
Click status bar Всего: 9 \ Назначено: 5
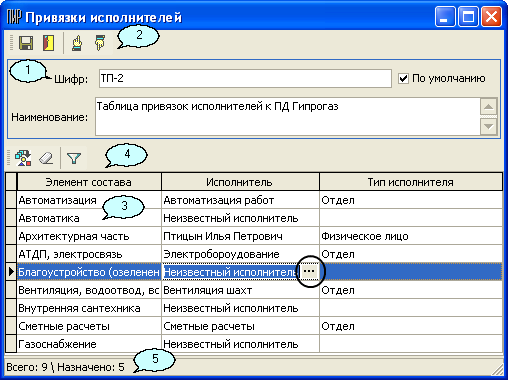click(x=65, y=367)
